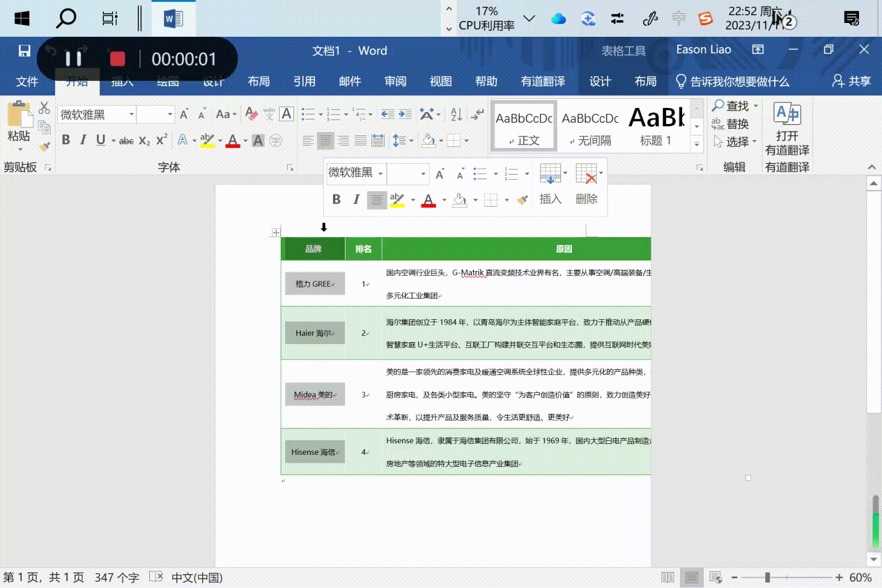Click the Bullets list icon in ribbon

click(x=308, y=114)
